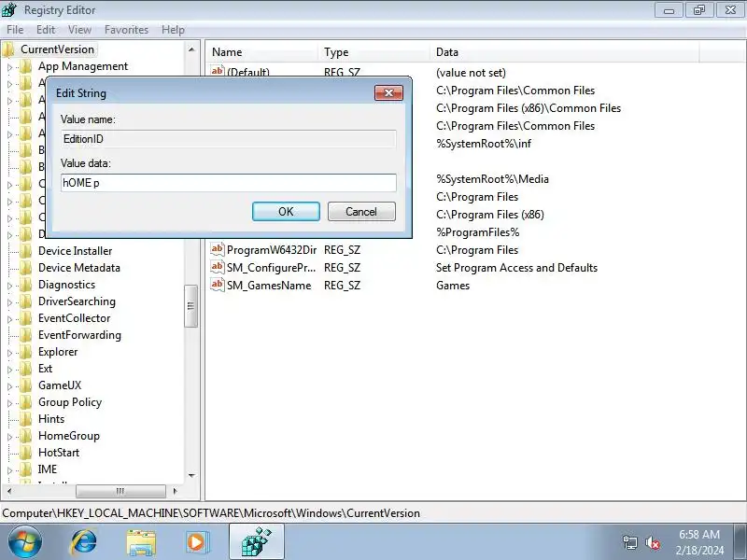747x560 pixels.
Task: Expand the Explorer key
Action: pos(9,353)
